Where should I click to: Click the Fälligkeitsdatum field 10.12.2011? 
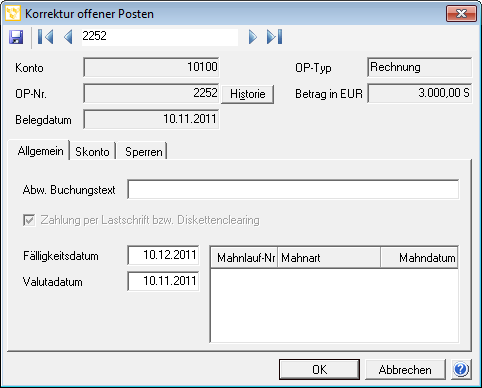163,255
